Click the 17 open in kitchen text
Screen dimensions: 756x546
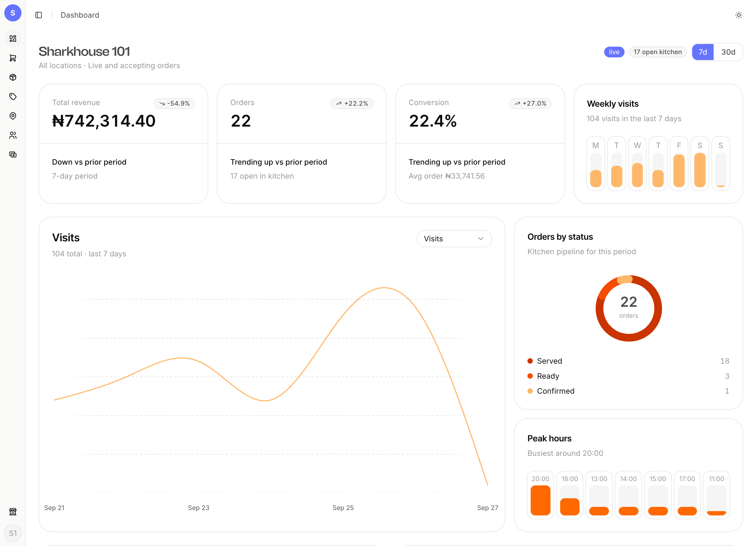pyautogui.click(x=262, y=176)
